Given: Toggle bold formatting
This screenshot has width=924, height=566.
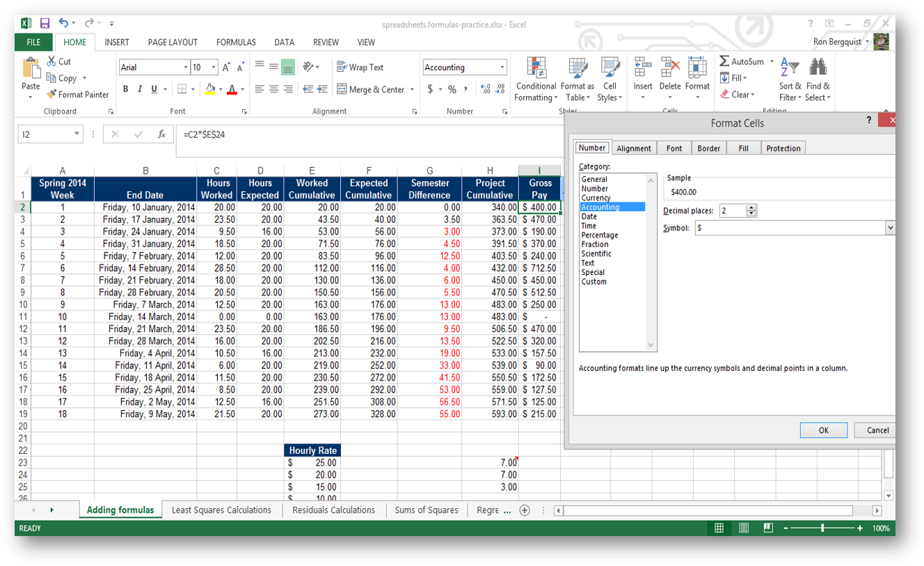Looking at the screenshot, I should pos(126,89).
